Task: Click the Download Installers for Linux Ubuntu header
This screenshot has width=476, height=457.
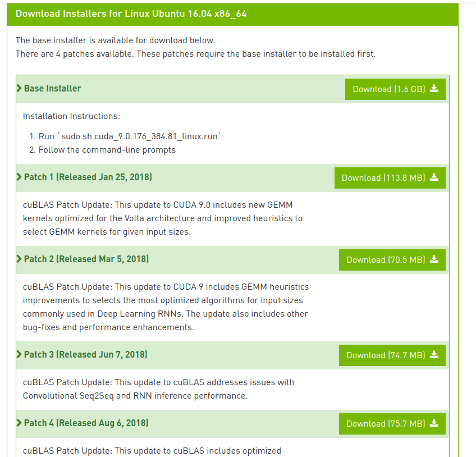Action: pos(131,13)
